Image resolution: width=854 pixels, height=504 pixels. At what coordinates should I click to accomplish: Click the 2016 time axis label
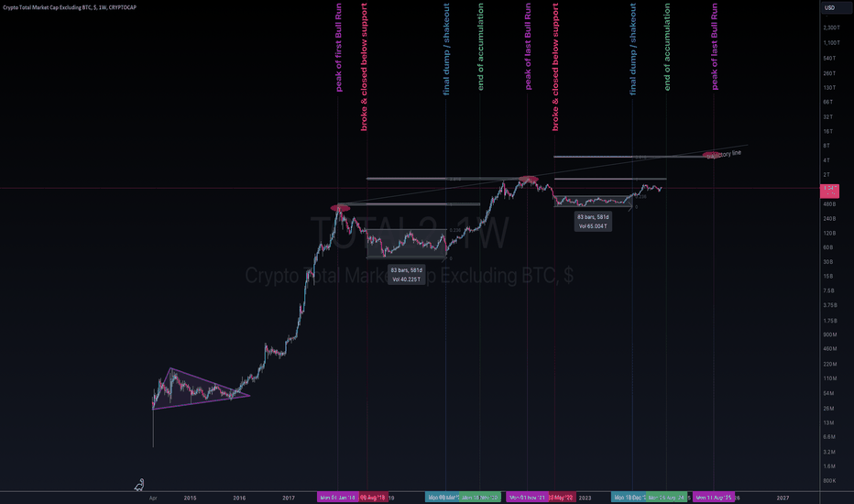tap(239, 498)
